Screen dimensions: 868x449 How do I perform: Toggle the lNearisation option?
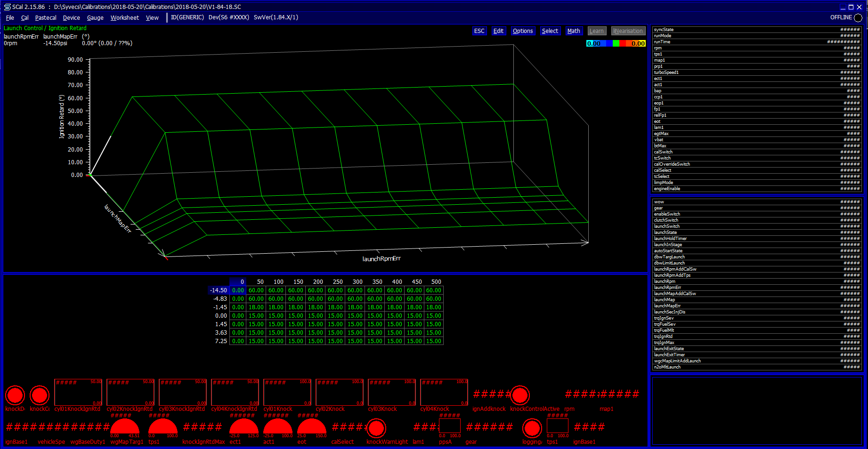[x=628, y=31]
